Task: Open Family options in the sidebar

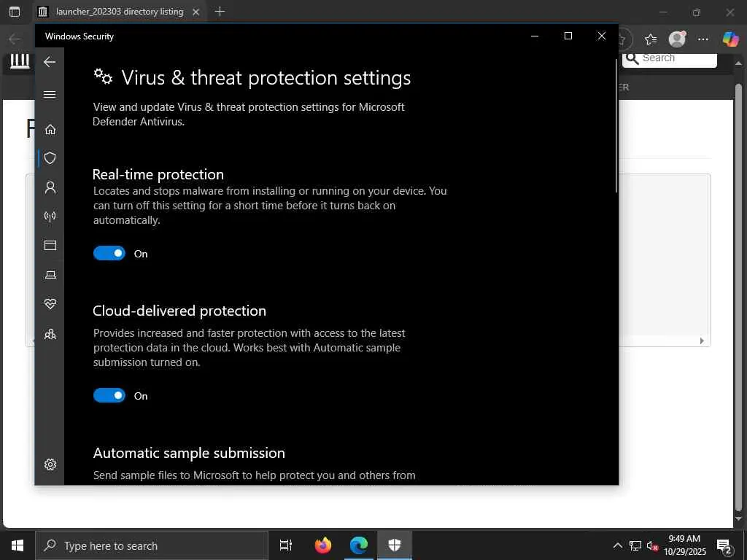Action: coord(50,334)
